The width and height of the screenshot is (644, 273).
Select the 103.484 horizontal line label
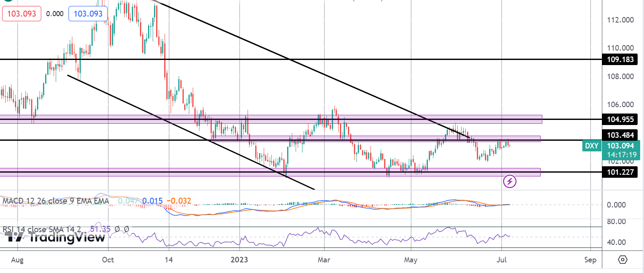pyautogui.click(x=620, y=135)
